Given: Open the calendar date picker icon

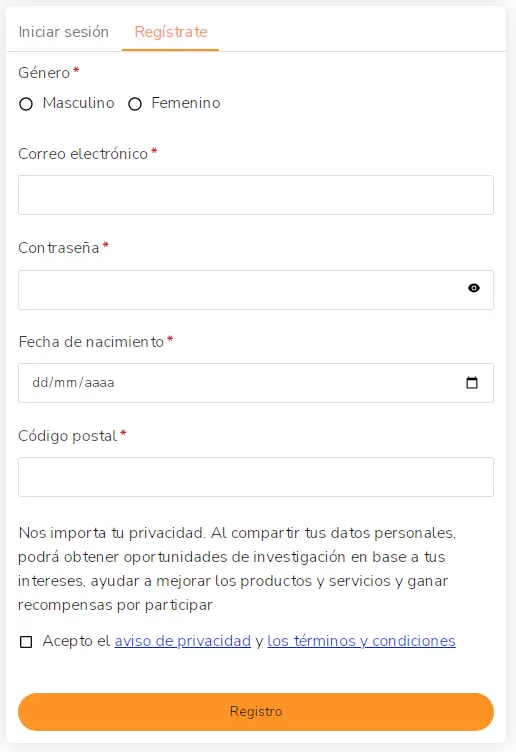Looking at the screenshot, I should tap(472, 382).
